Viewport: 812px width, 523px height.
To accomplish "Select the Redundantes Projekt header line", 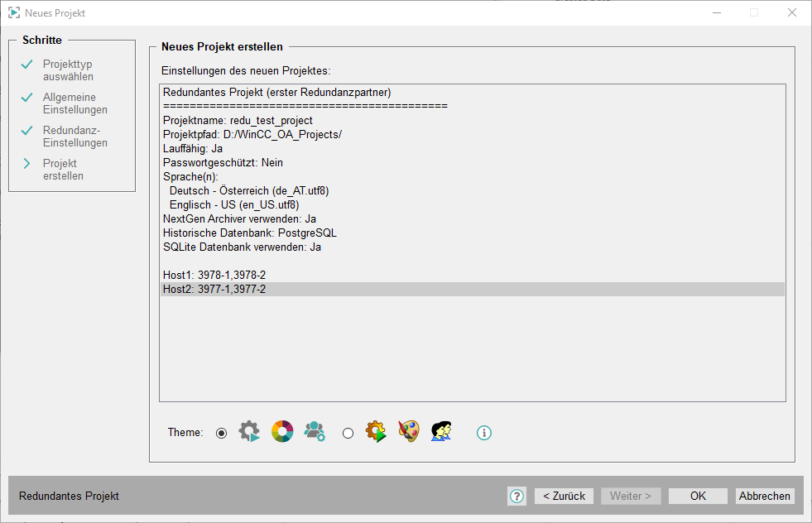I will pyautogui.click(x=473, y=92).
